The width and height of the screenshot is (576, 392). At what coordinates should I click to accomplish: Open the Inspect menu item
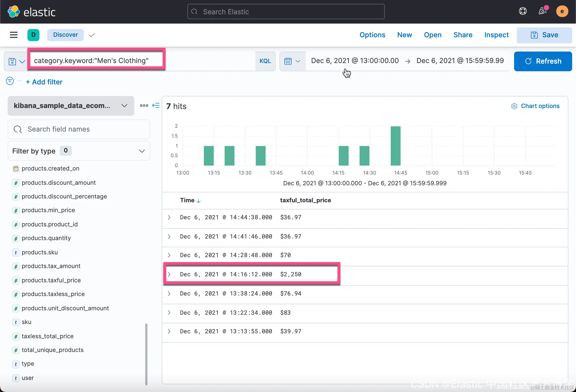(496, 35)
